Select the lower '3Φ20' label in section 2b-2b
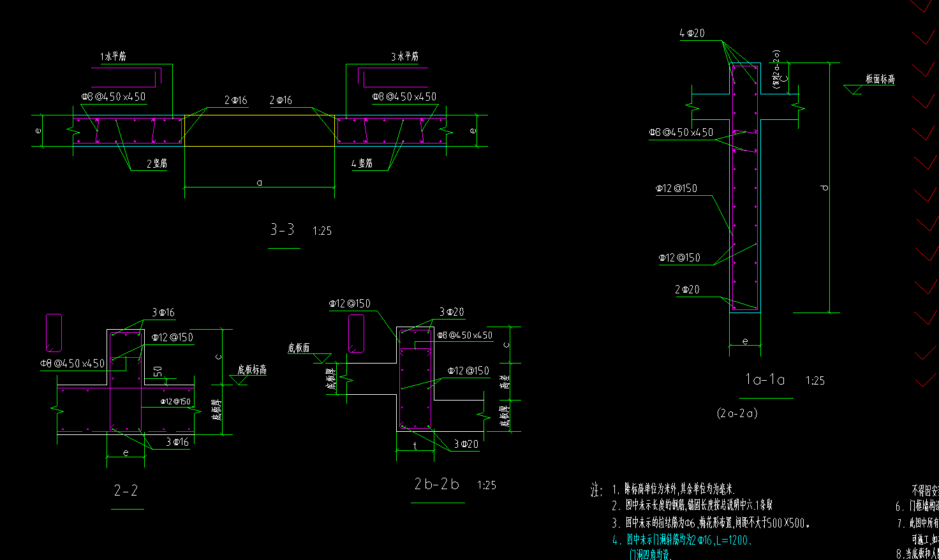Image resolution: width=939 pixels, height=560 pixels. [x=466, y=444]
